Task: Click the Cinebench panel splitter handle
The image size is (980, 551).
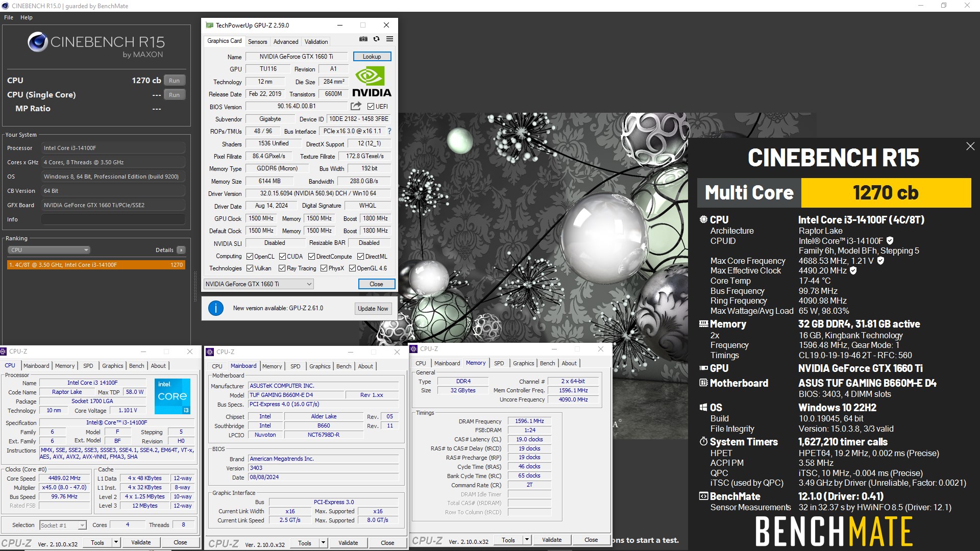Action: click(x=195, y=286)
